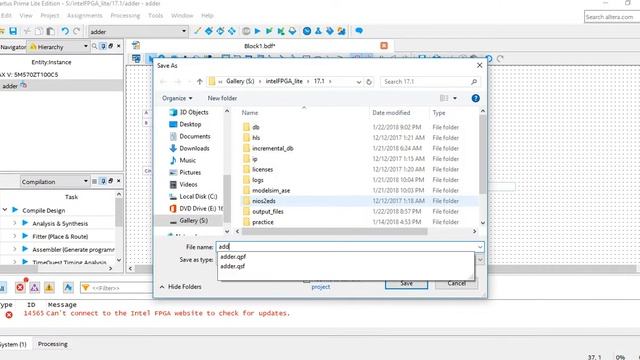Click the Platform Designer icon in toolbar
Viewport: 640px width, 360px height.
[341, 31]
